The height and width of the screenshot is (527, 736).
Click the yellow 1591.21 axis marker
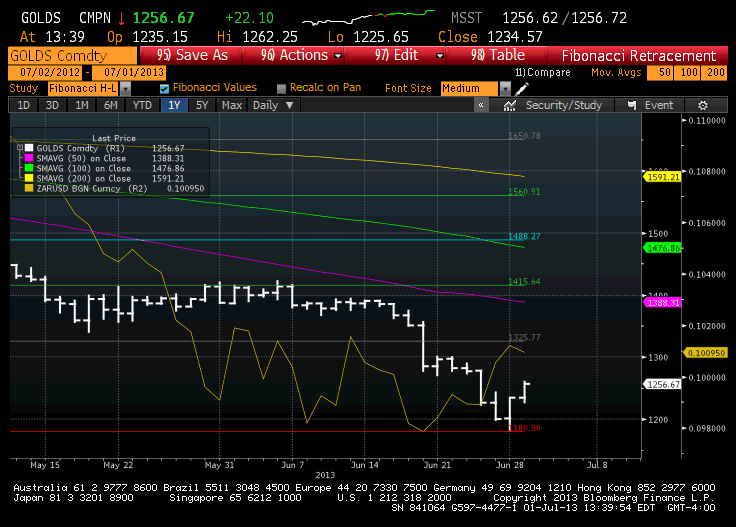[662, 177]
